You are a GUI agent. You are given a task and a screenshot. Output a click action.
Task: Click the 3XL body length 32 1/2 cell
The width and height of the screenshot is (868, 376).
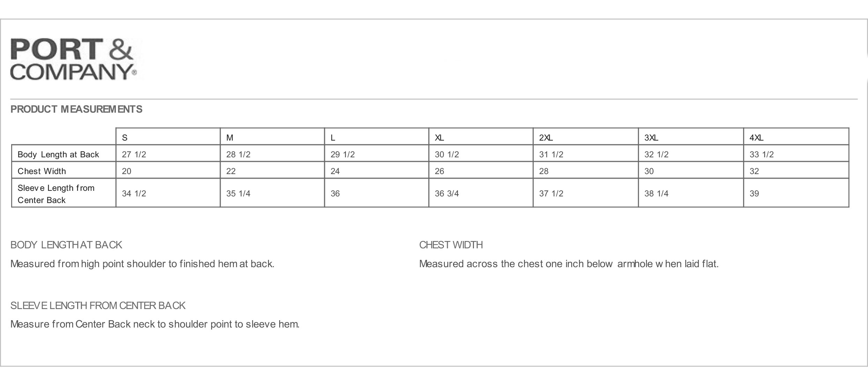coord(656,155)
